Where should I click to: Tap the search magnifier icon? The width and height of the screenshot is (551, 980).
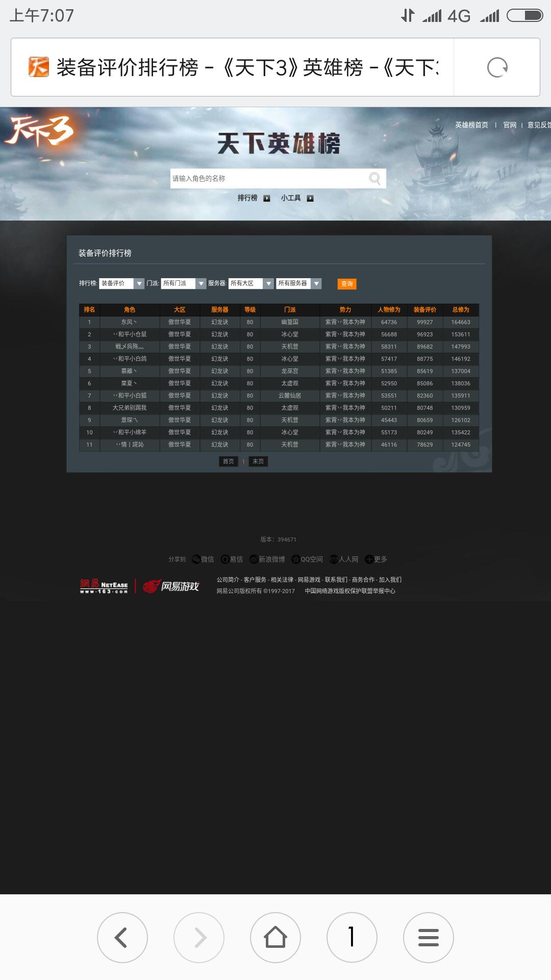tap(374, 178)
